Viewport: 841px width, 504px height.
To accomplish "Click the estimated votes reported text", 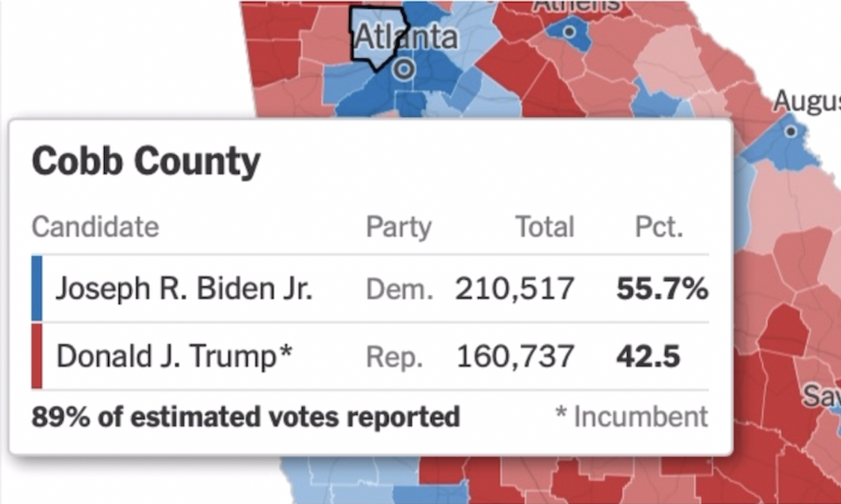I will point(245,417).
